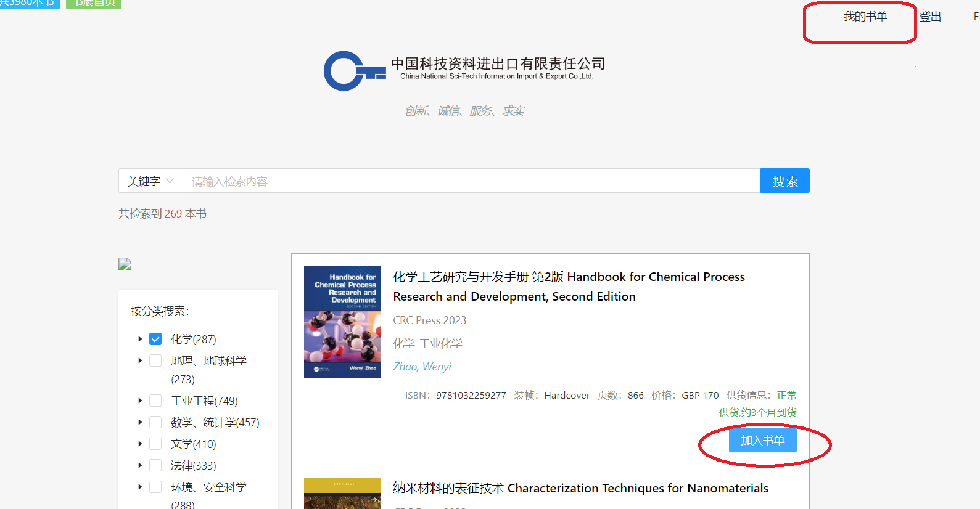
Task: Click the company key logo
Action: 353,71
